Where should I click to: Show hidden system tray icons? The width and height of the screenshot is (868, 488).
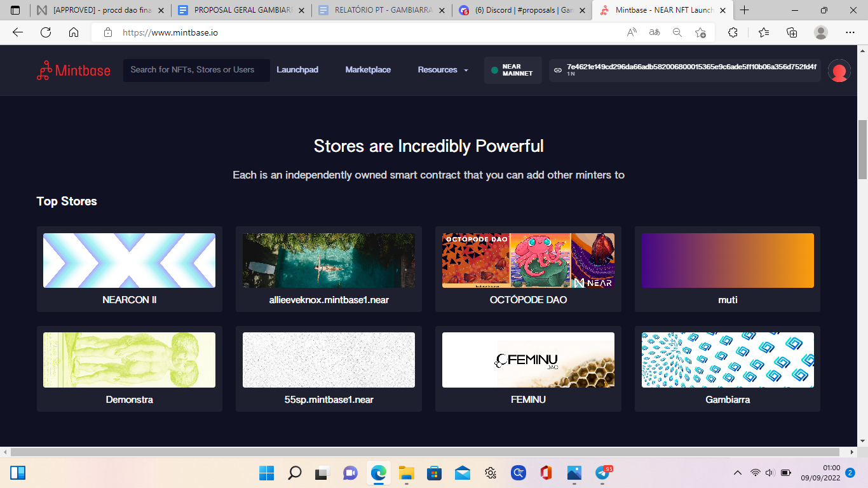coord(738,473)
